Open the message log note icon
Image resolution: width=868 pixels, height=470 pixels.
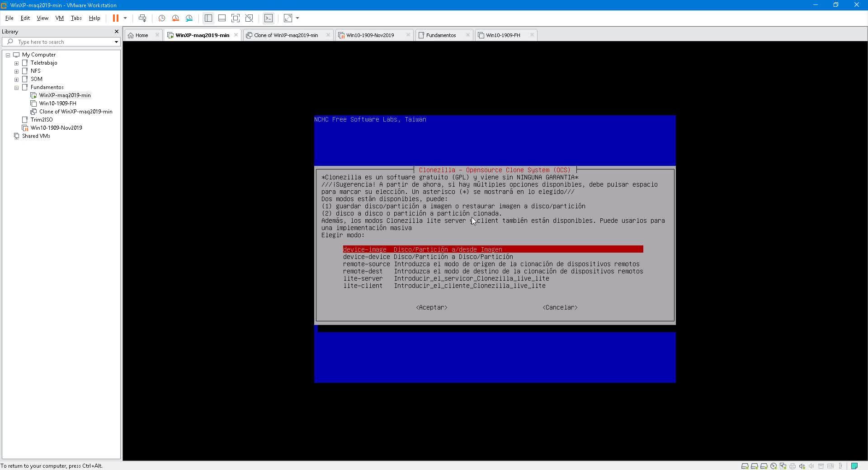(x=854, y=466)
